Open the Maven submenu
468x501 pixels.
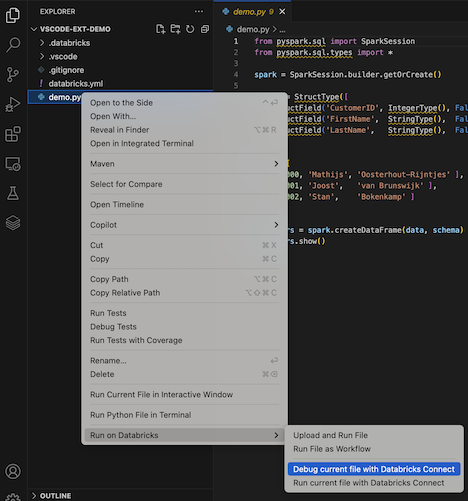tap(184, 164)
